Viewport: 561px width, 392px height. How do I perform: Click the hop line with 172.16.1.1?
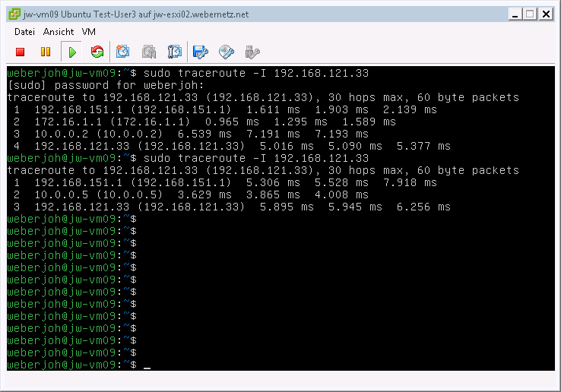click(x=204, y=122)
